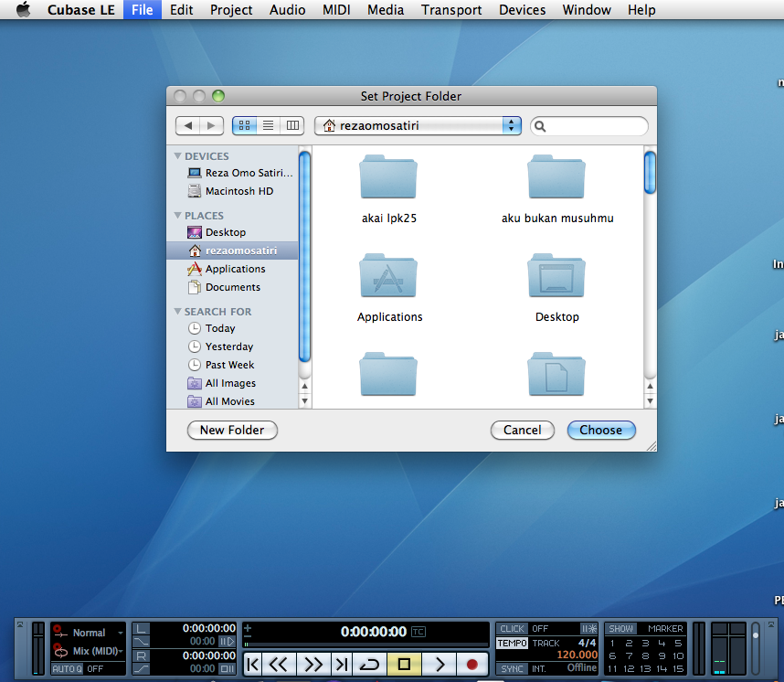Select Macintosh HD in sidebar

[x=230, y=191]
